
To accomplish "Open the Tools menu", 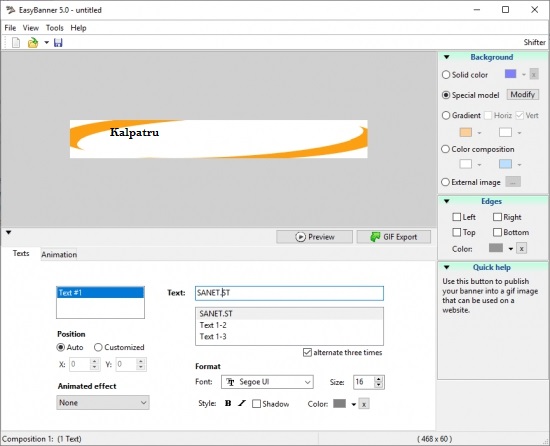I will pyautogui.click(x=55, y=28).
